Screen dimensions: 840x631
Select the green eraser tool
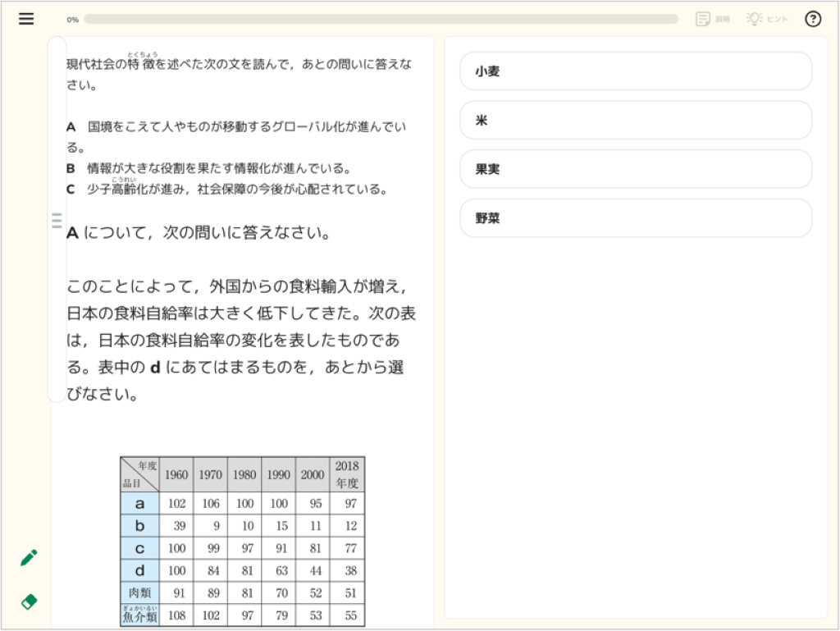(x=29, y=601)
